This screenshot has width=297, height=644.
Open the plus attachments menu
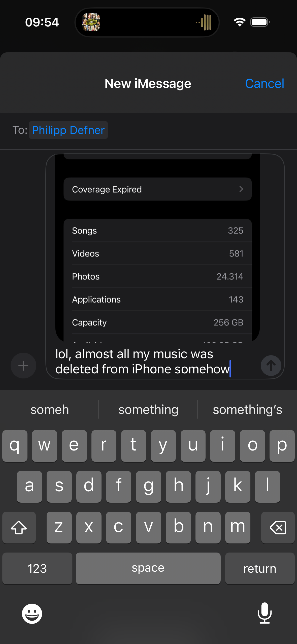(x=23, y=366)
